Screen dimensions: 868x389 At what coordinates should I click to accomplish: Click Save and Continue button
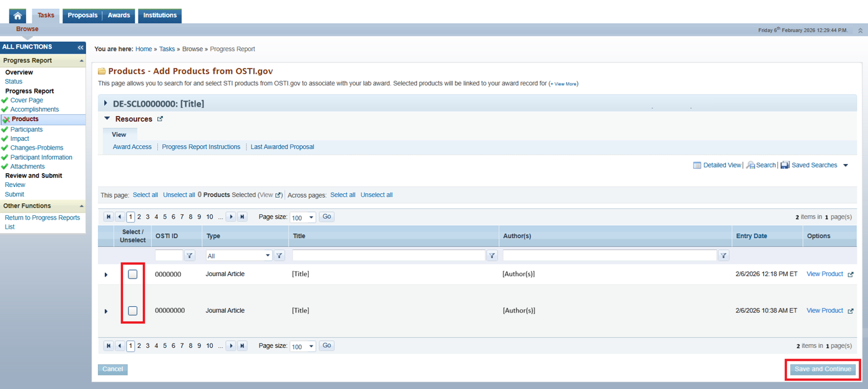click(x=822, y=369)
